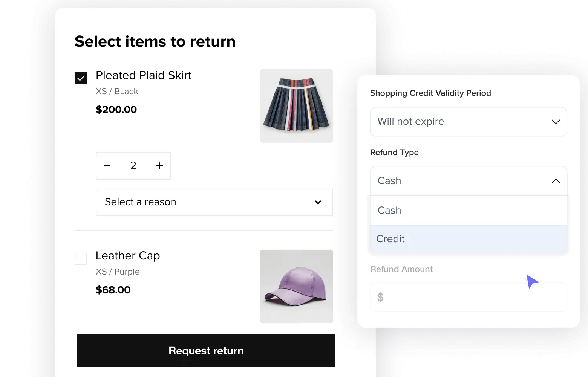Click the quantity value between minus and plus

[x=133, y=166]
